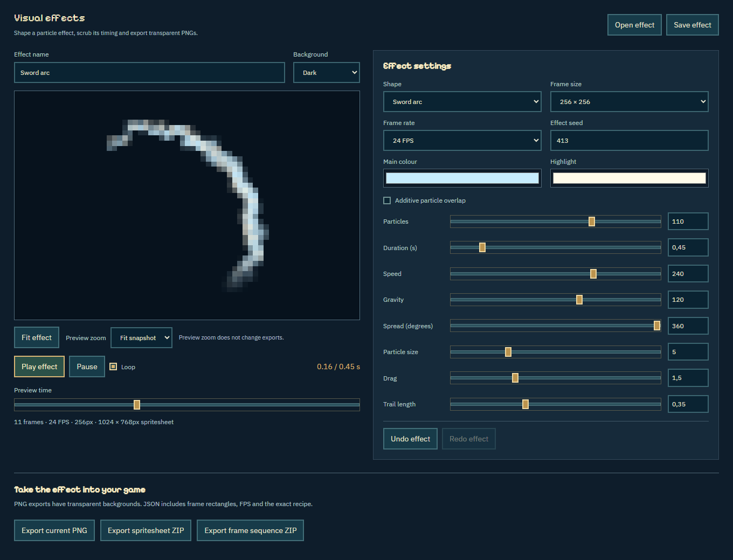Image resolution: width=733 pixels, height=560 pixels.
Task: Export spritesheet ZIP
Action: tap(146, 530)
